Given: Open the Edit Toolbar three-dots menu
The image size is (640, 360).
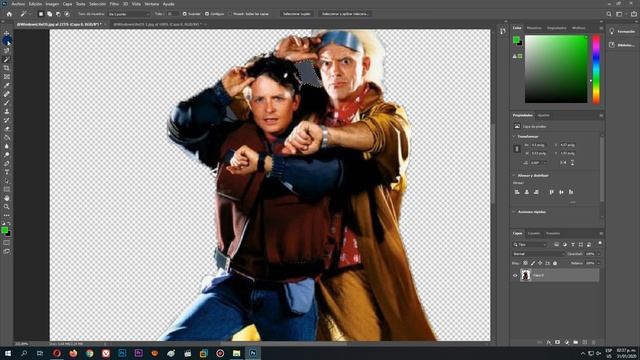Looking at the screenshot, I should (x=7, y=216).
